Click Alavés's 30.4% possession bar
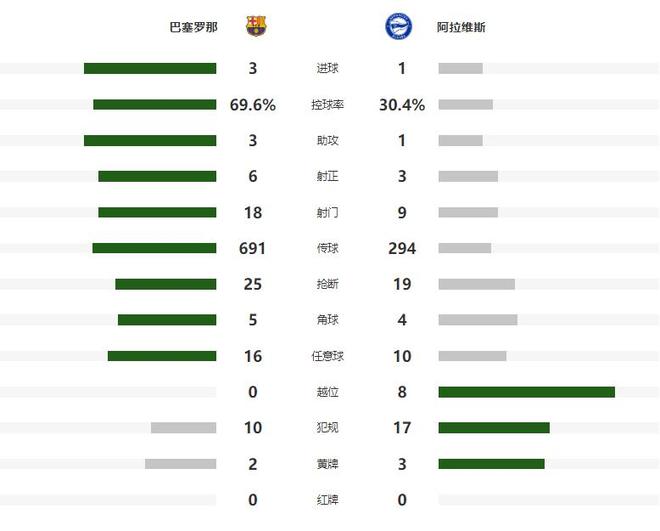The image size is (660, 531). (465, 105)
